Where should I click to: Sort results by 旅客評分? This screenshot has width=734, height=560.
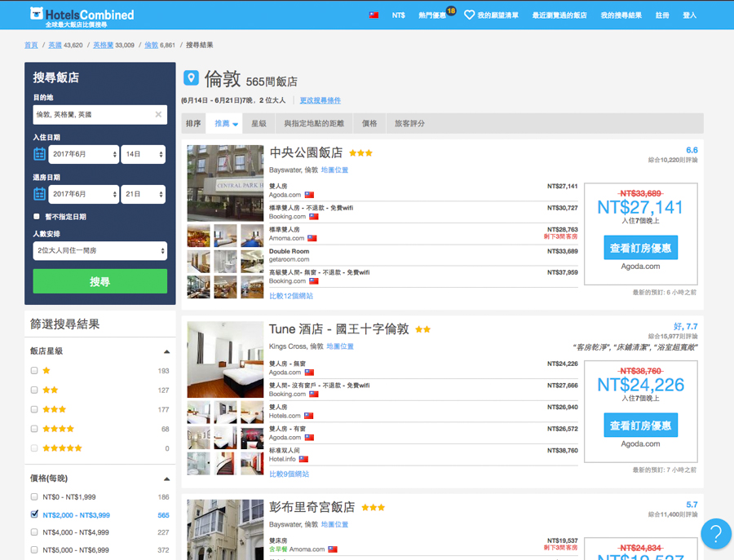pyautogui.click(x=409, y=124)
